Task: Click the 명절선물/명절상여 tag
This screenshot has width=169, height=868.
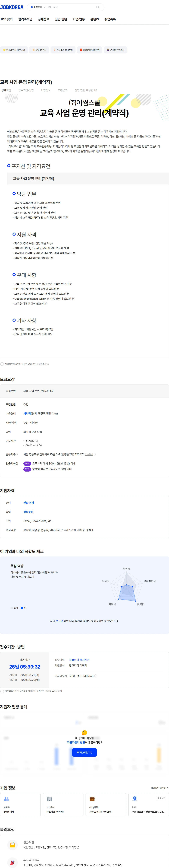Action: [x=89, y=50]
